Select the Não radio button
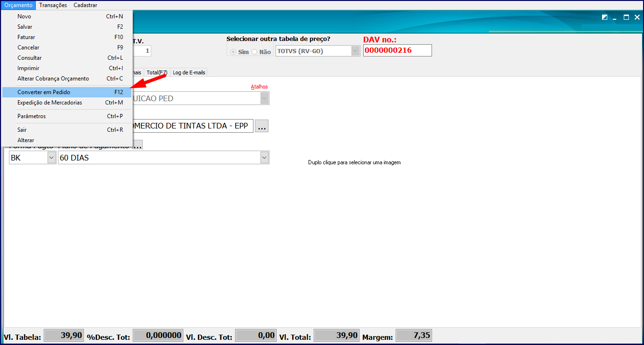Screen dimensions: 644x345 click(x=254, y=52)
